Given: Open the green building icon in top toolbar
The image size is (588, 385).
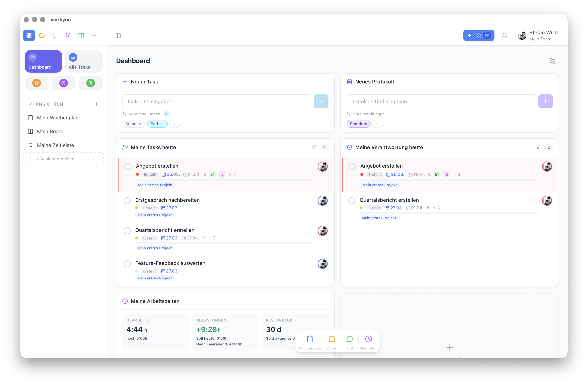Looking at the screenshot, I should tap(55, 35).
